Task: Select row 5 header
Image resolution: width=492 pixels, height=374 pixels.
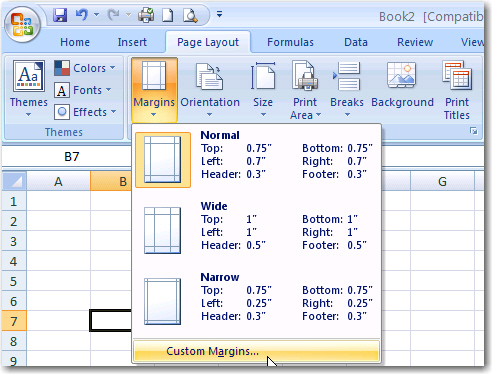Action: pos(14,281)
